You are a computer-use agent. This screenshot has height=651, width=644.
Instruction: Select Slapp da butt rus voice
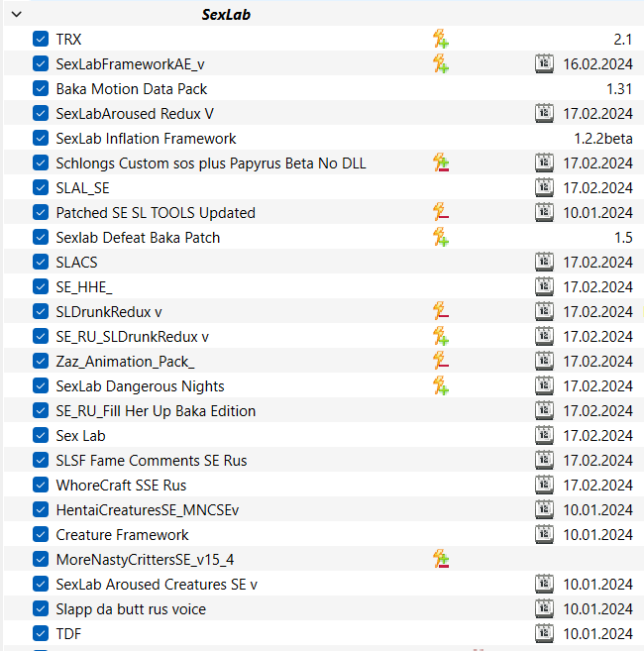pos(131,609)
